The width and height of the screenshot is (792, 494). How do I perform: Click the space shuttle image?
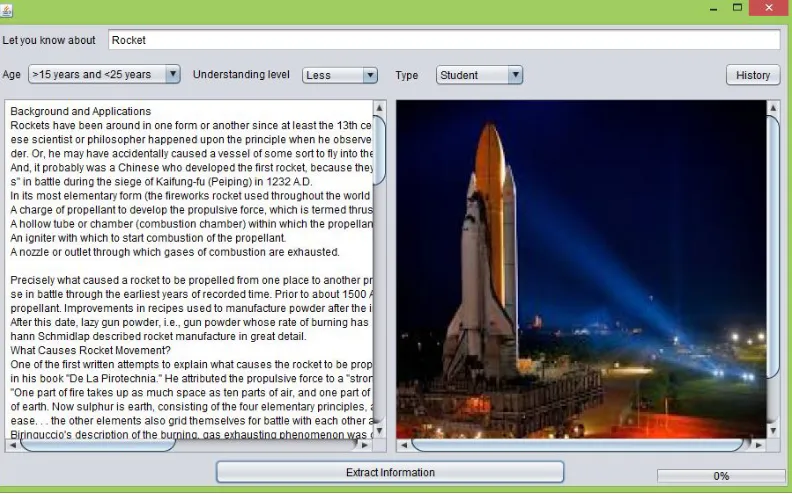click(581, 269)
